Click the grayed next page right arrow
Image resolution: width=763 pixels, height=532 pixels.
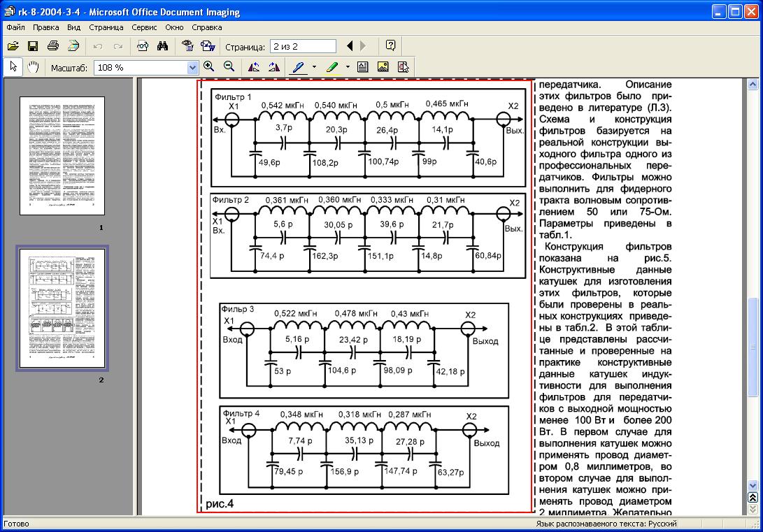coord(363,46)
